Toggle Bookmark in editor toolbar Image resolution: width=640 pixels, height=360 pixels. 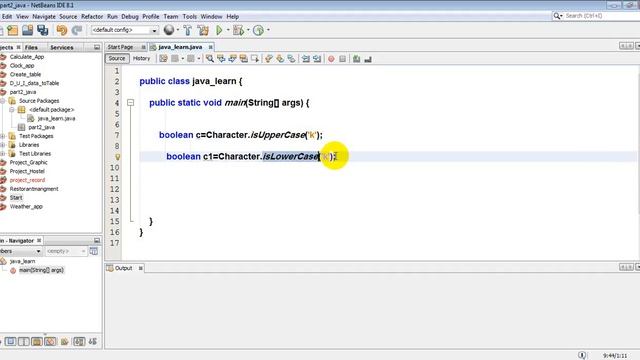click(291, 59)
